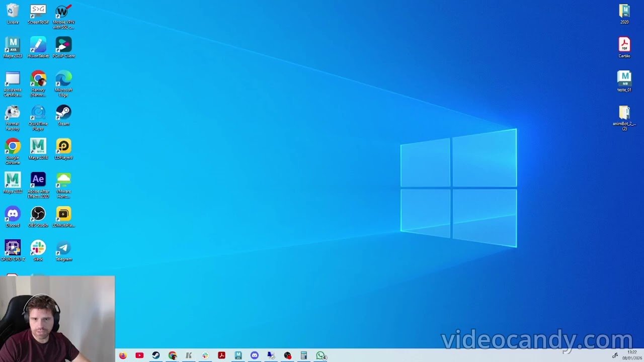The image size is (644, 362).
Task: Launch the Maya 2018 desktop shortcut
Action: pyautogui.click(x=38, y=149)
